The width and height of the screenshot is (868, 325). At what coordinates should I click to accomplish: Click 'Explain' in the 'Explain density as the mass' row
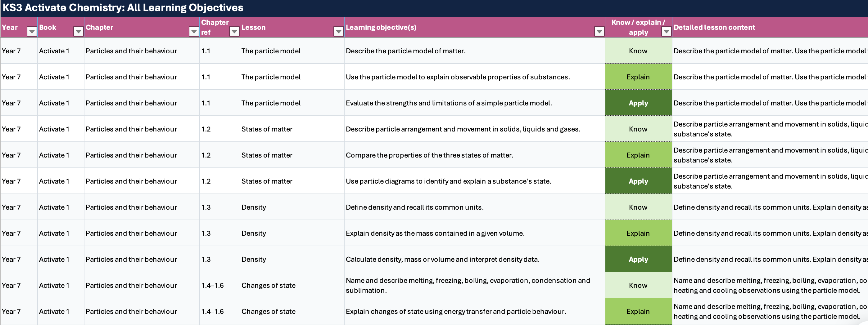tap(638, 234)
